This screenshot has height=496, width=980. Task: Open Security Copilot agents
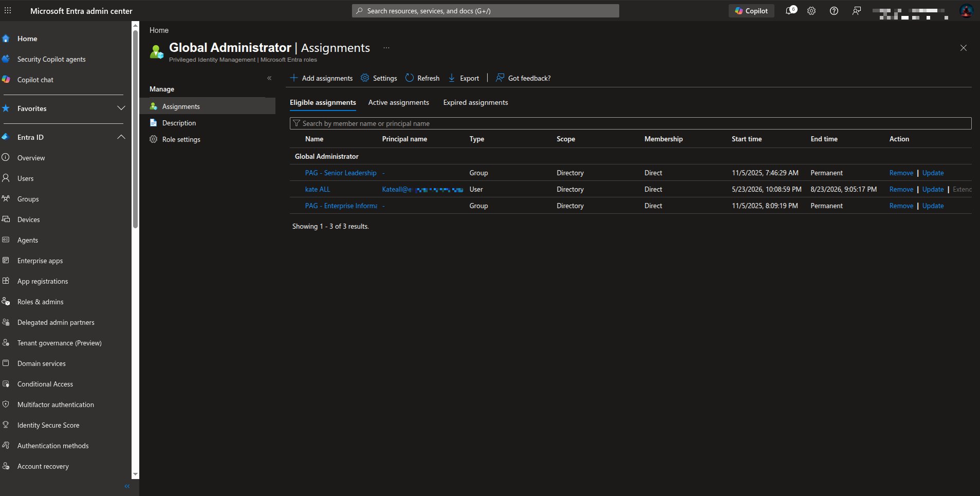click(51, 59)
